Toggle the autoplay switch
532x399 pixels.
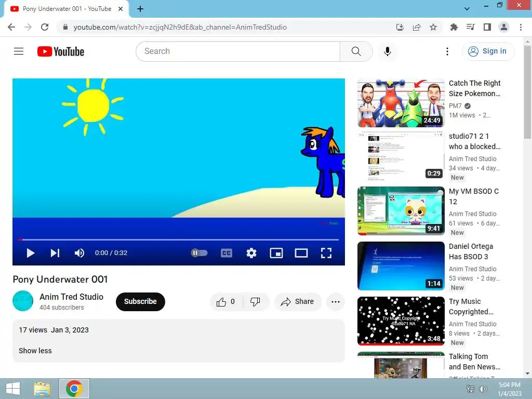click(199, 253)
